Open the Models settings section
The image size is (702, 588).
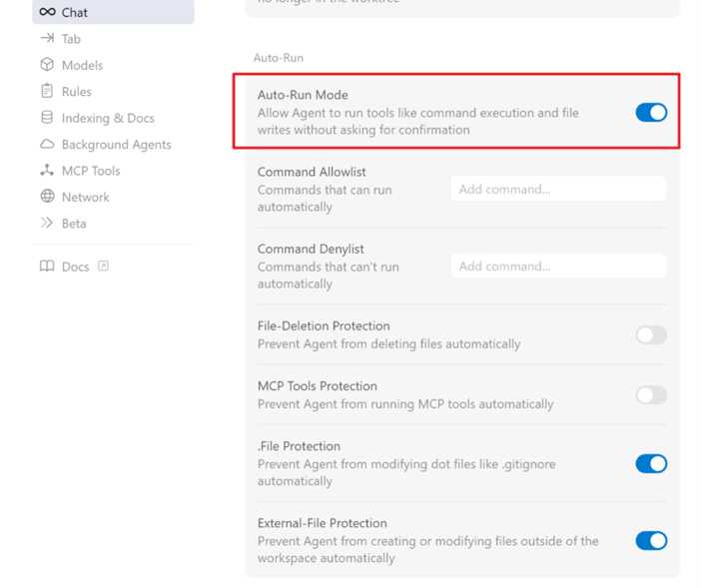coord(82,65)
